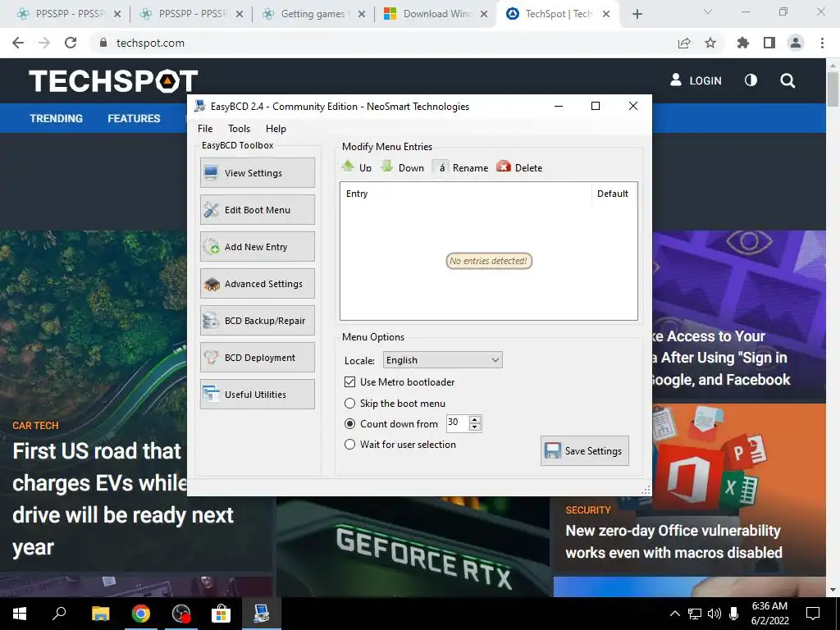840x630 pixels.
Task: Open View Settings in EasyBCD Toolbox
Action: 257,172
